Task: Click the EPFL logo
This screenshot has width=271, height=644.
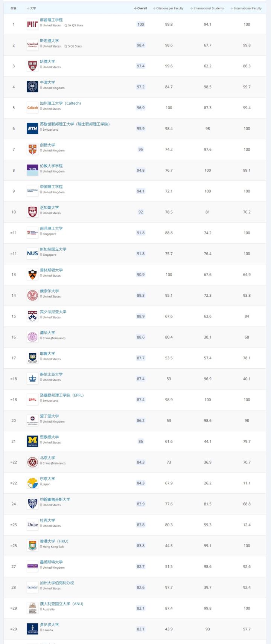Action: (32, 400)
